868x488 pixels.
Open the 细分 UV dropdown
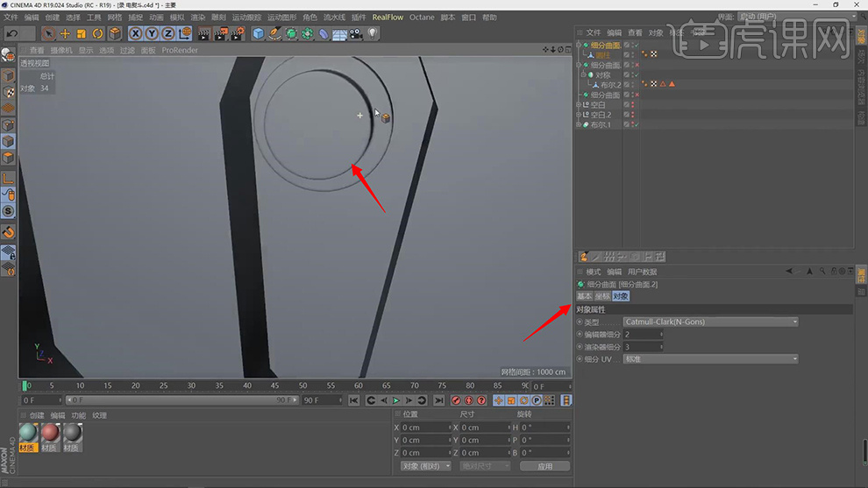click(710, 359)
